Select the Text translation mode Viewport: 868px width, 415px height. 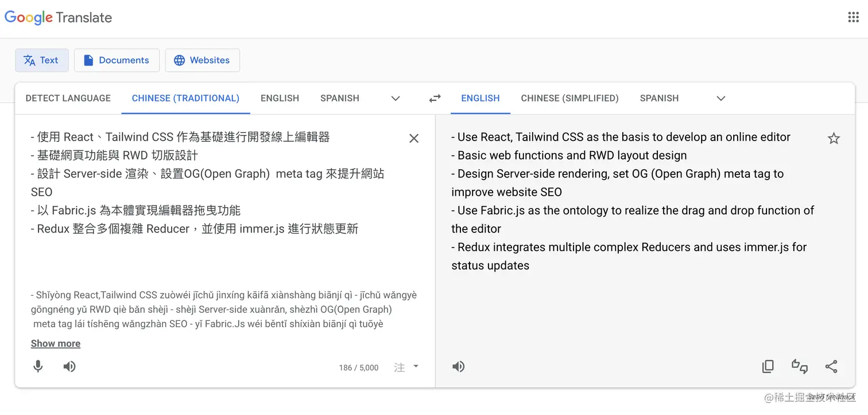(x=42, y=60)
